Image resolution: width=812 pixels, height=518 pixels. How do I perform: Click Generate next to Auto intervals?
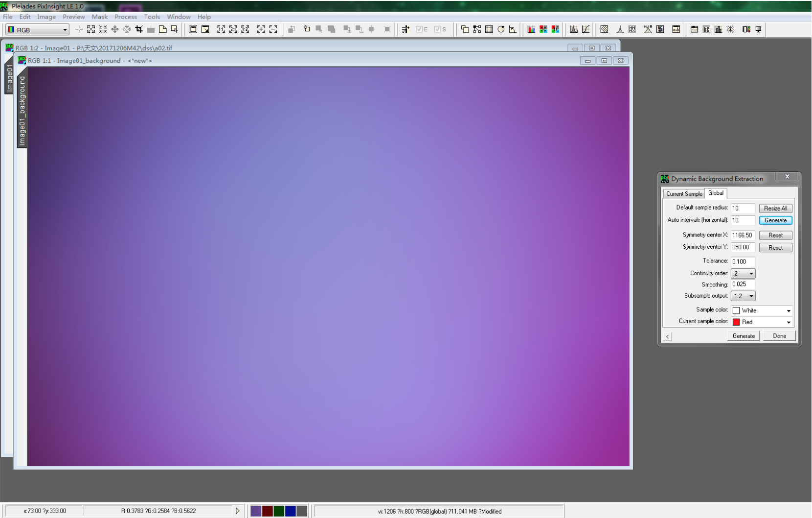point(776,221)
